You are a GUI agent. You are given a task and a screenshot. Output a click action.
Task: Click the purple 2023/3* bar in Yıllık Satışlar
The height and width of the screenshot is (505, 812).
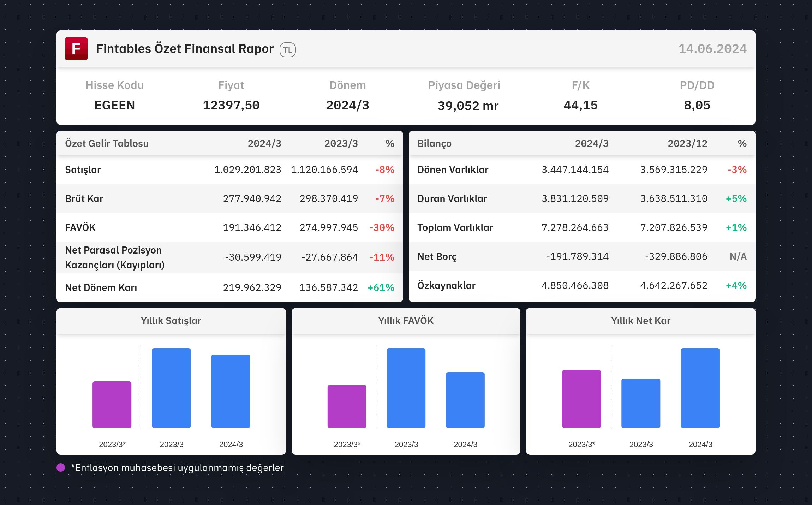point(112,405)
